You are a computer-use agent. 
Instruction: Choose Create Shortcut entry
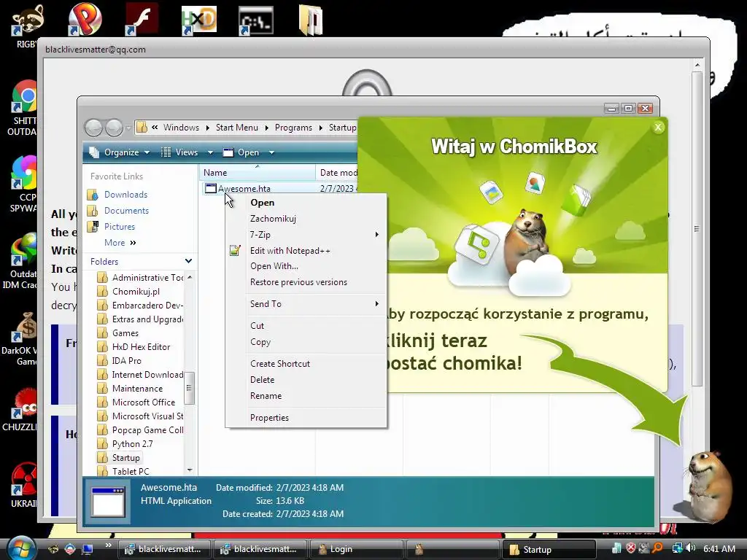pos(306,363)
